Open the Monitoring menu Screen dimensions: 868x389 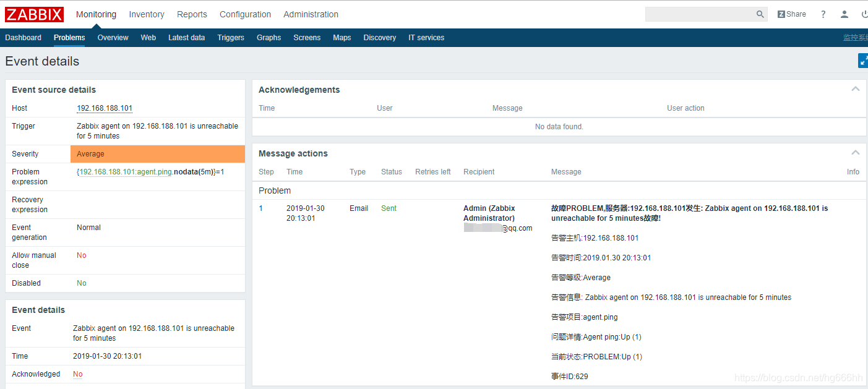click(x=96, y=14)
